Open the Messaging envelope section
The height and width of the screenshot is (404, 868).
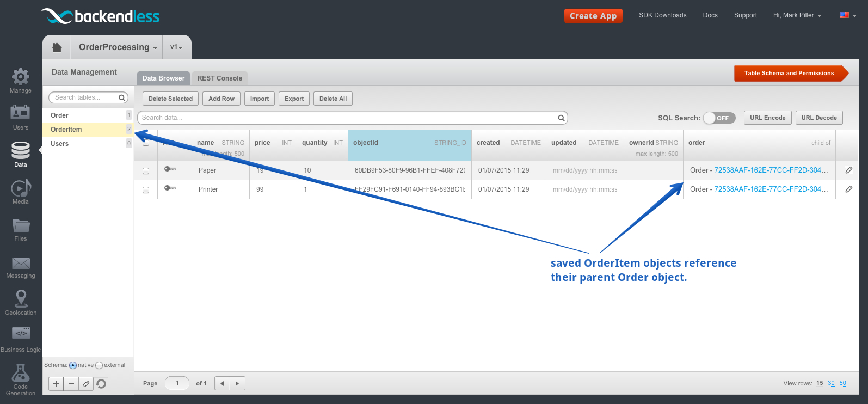21,267
